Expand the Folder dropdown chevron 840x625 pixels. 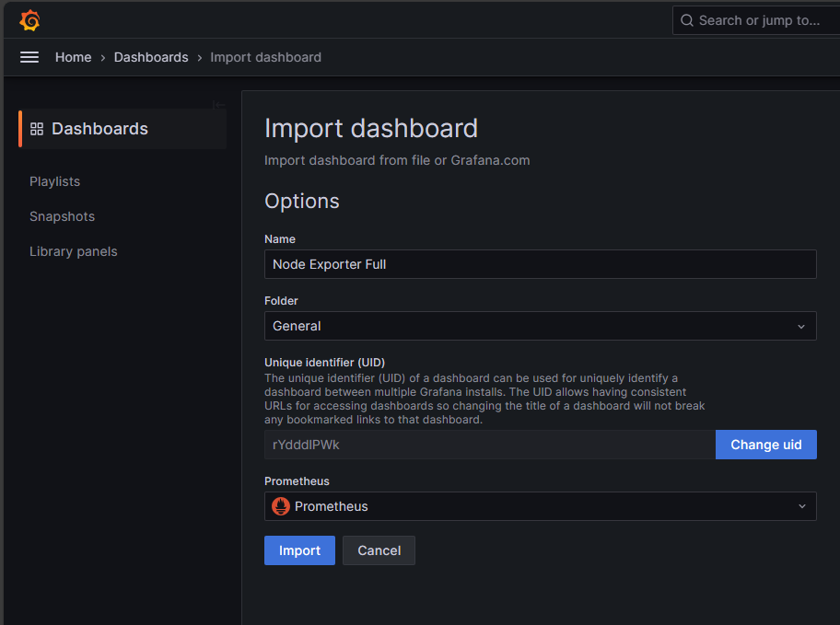(801, 326)
